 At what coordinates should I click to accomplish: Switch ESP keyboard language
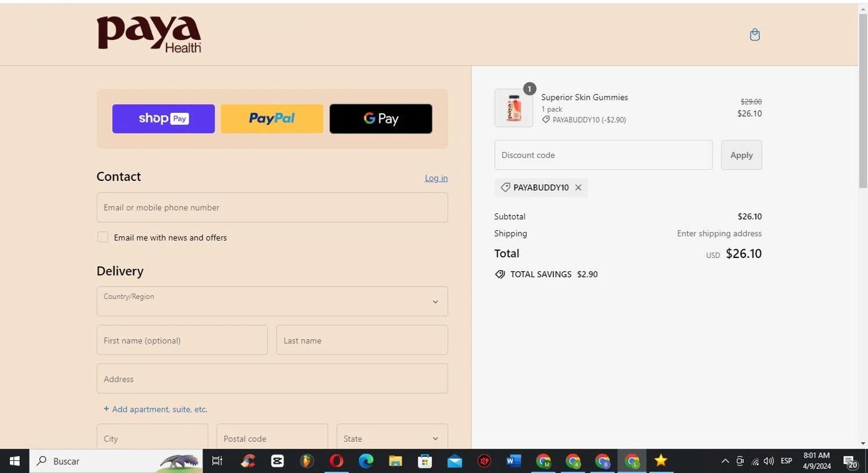[786, 461]
